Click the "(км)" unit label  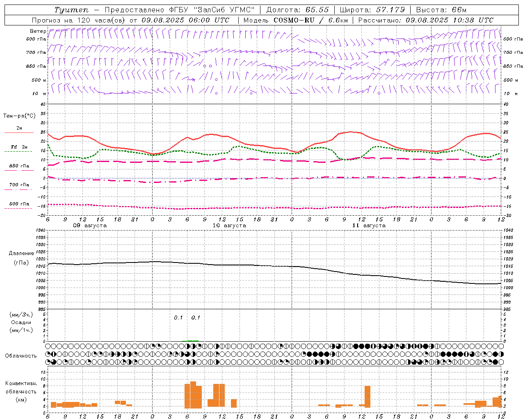[21, 399]
